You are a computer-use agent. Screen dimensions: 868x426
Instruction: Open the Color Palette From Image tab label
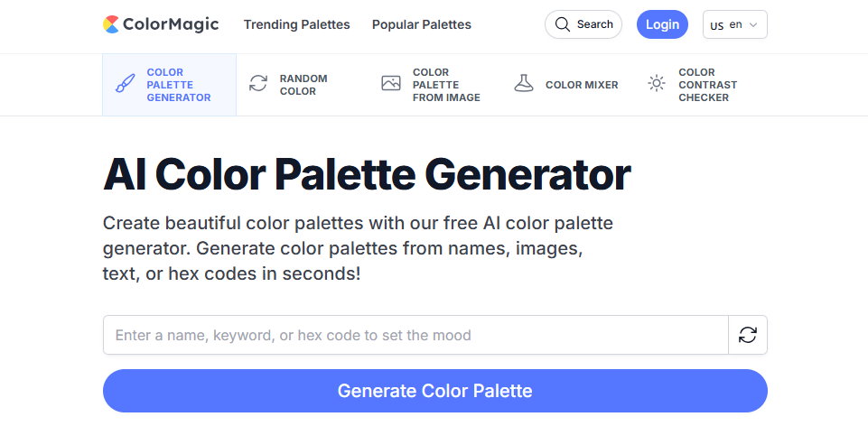pyautogui.click(x=446, y=85)
